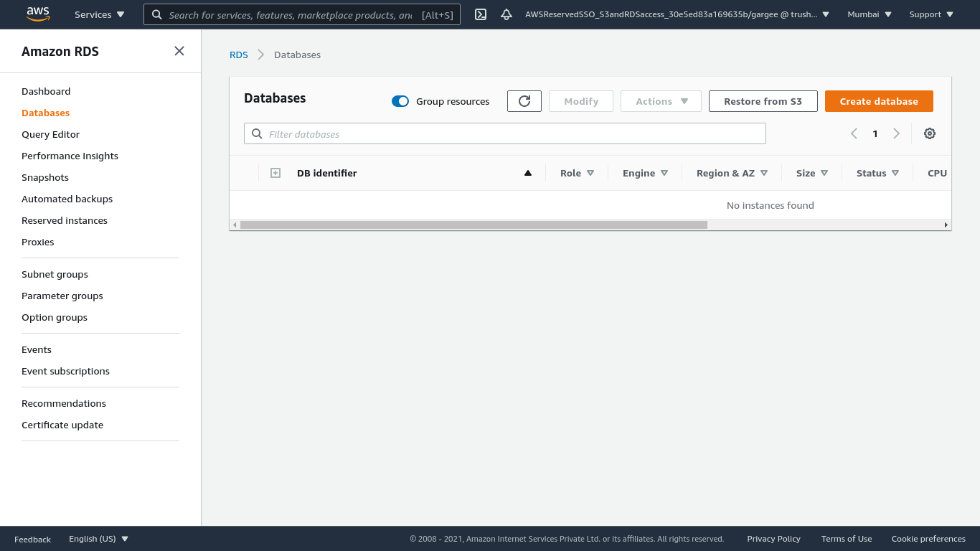Sort by Region & AZ column
Screen dimensions: 980x551
(x=732, y=173)
